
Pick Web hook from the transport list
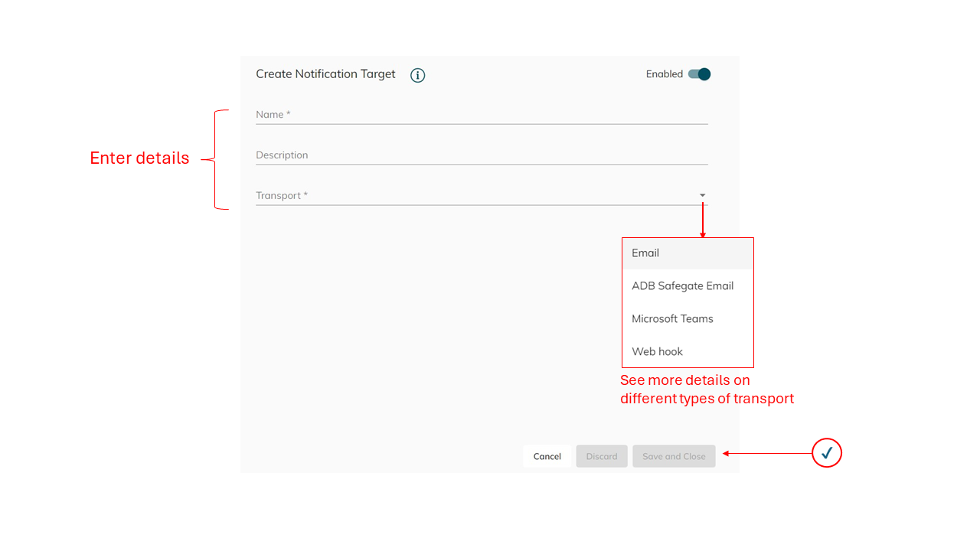coord(657,351)
